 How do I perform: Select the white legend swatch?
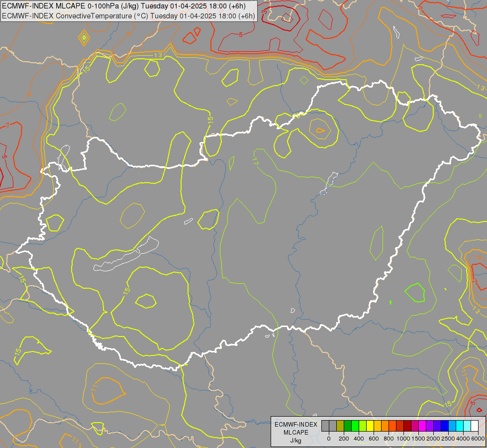click(x=475, y=426)
